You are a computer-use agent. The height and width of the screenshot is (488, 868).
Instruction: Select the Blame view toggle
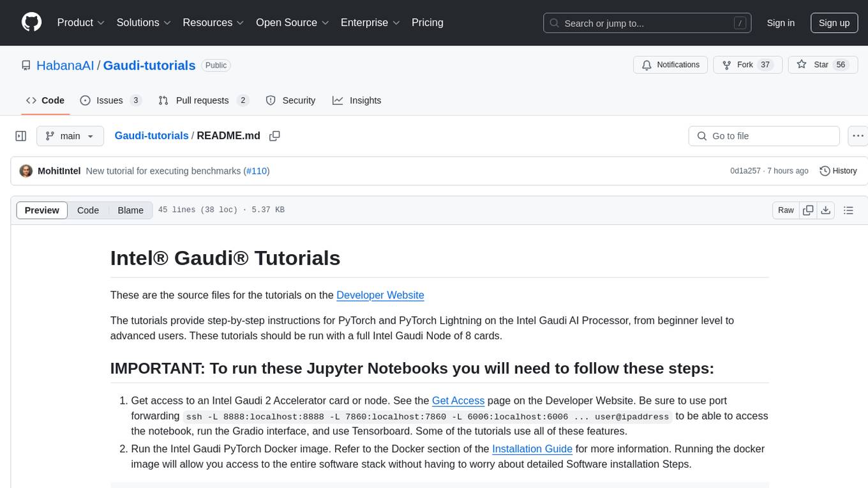coord(131,210)
